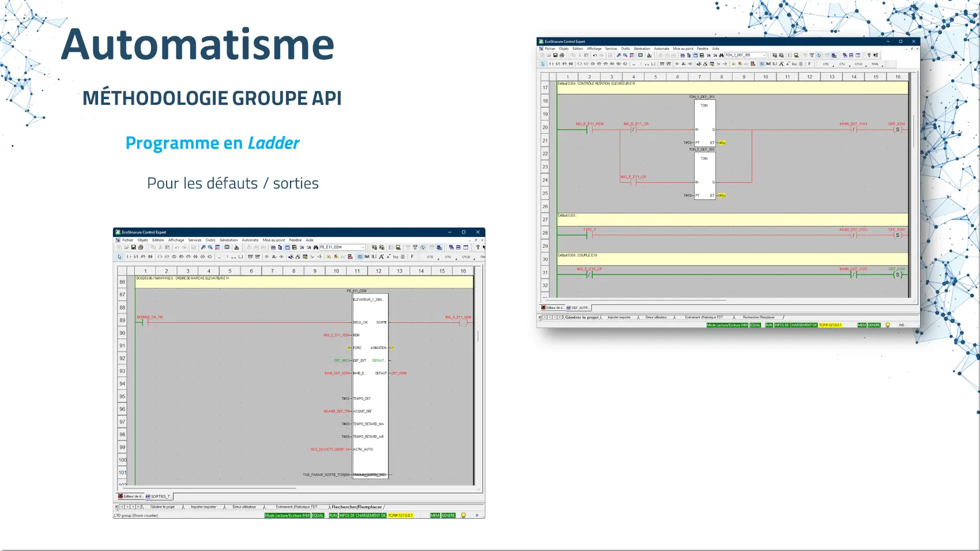Click the Print icon in the left window toolbar

point(140,247)
